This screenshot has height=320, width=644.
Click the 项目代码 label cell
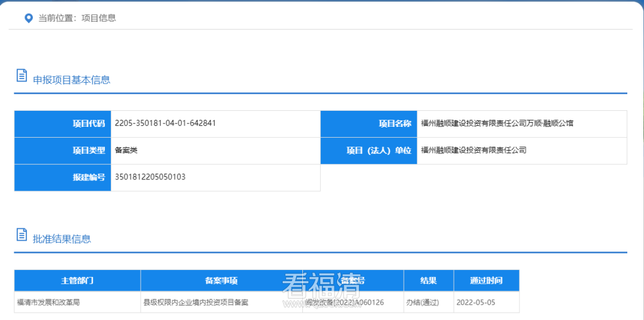(x=63, y=124)
